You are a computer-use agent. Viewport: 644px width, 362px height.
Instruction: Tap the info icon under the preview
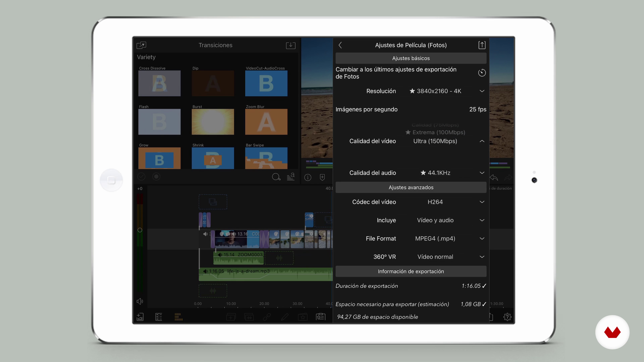[308, 177]
